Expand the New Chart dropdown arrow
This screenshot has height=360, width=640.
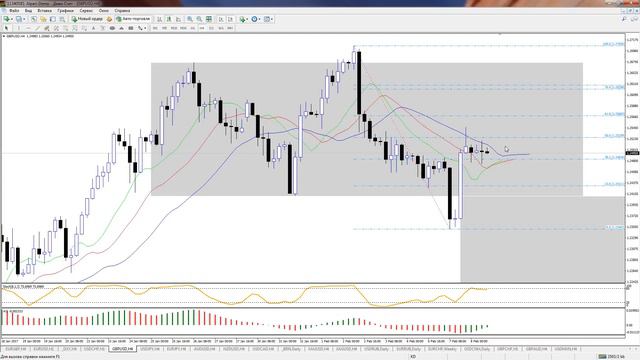[x=12, y=19]
